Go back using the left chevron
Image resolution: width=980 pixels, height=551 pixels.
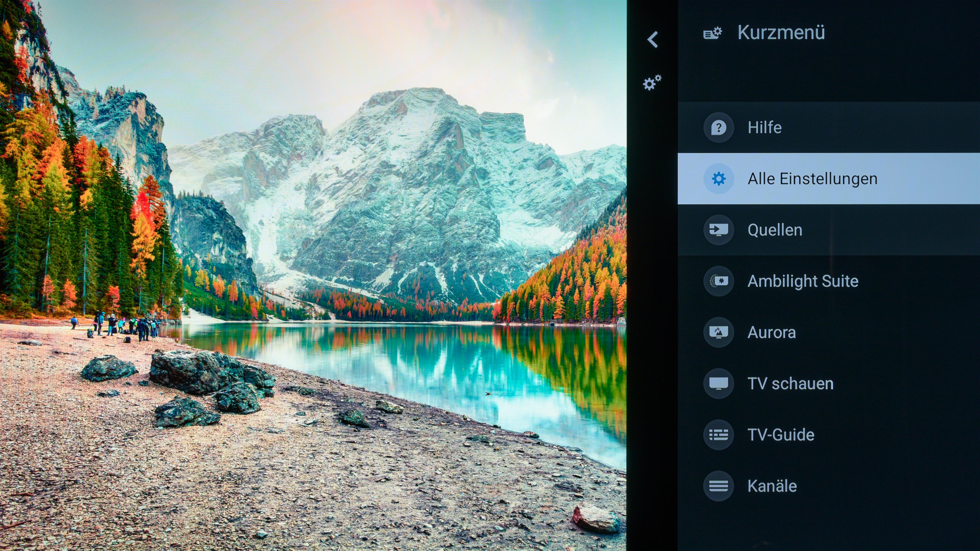tap(653, 39)
